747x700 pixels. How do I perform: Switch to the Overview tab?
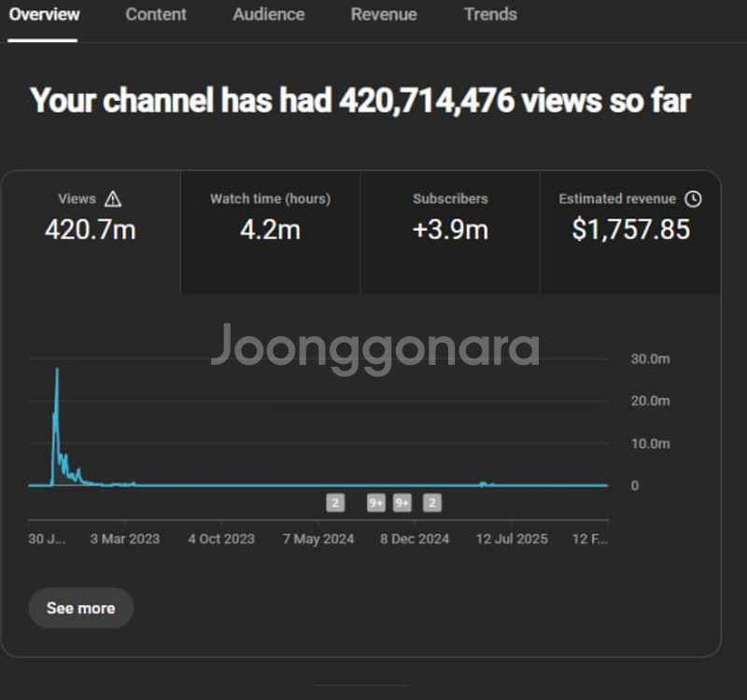(x=44, y=15)
